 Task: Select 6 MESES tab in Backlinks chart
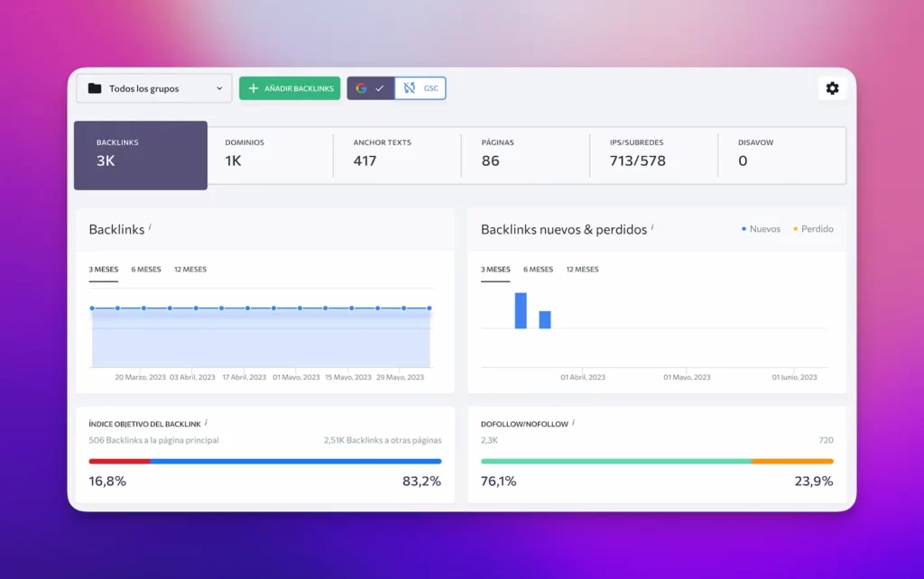pyautogui.click(x=146, y=269)
